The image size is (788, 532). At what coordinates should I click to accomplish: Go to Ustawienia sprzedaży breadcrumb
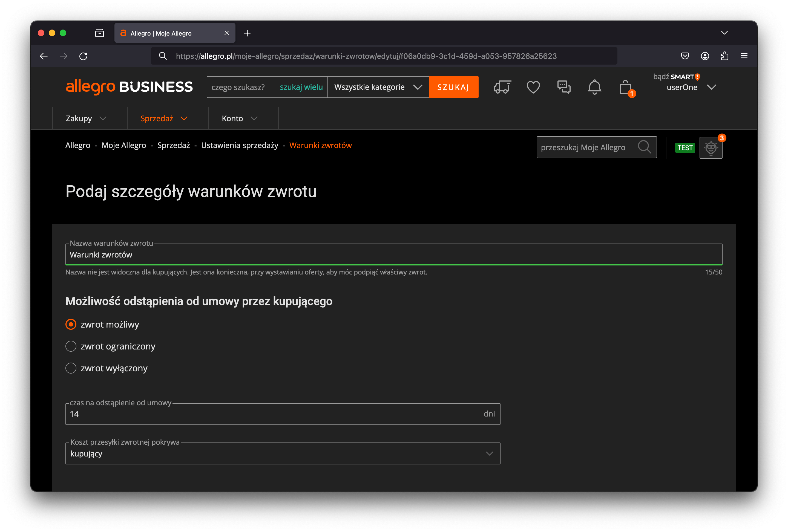(x=240, y=145)
